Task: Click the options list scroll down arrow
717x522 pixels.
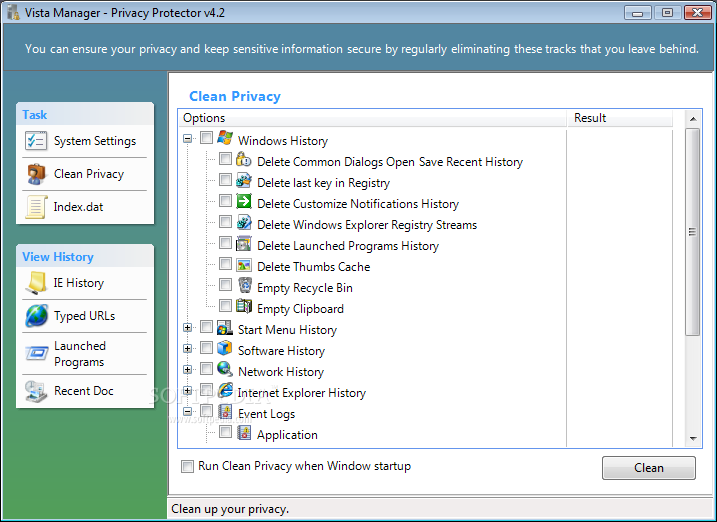Action: tap(693, 439)
